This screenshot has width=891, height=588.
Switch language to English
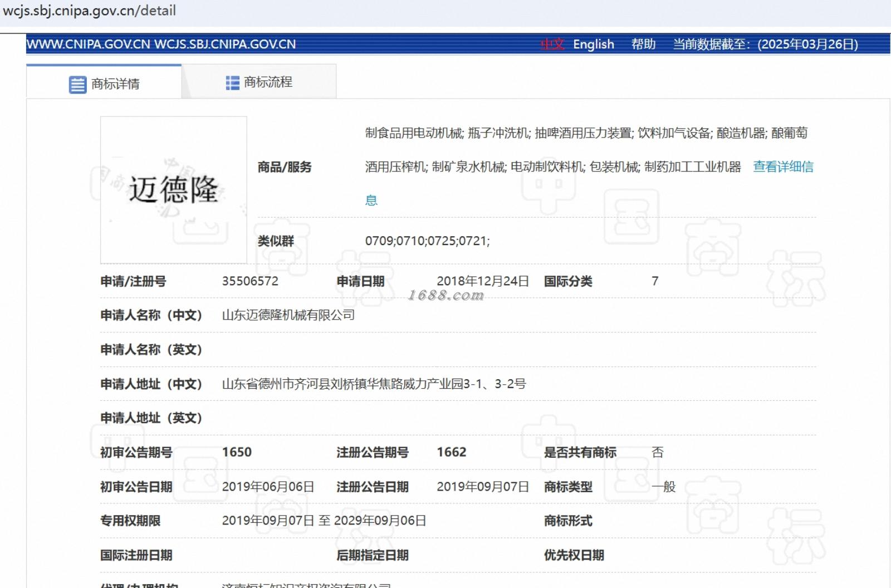[594, 45]
